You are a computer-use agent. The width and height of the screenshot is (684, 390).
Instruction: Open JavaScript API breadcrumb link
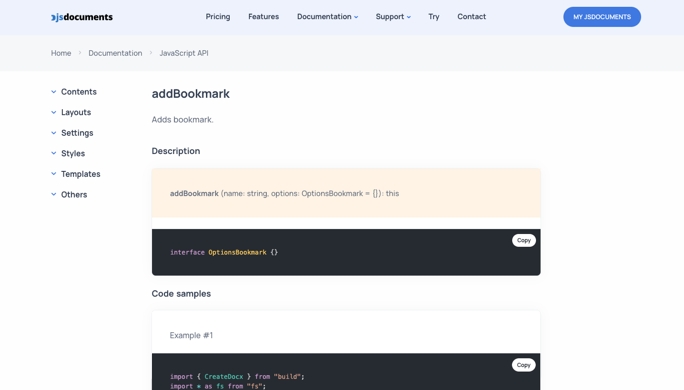click(x=184, y=53)
